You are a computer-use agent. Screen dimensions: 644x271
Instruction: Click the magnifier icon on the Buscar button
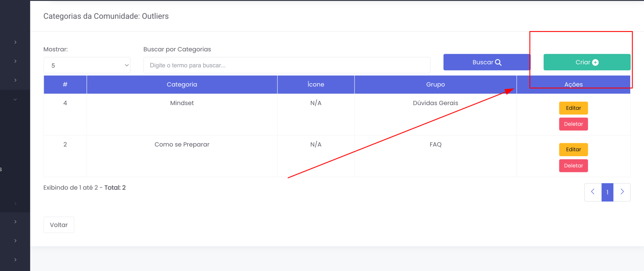coord(498,62)
